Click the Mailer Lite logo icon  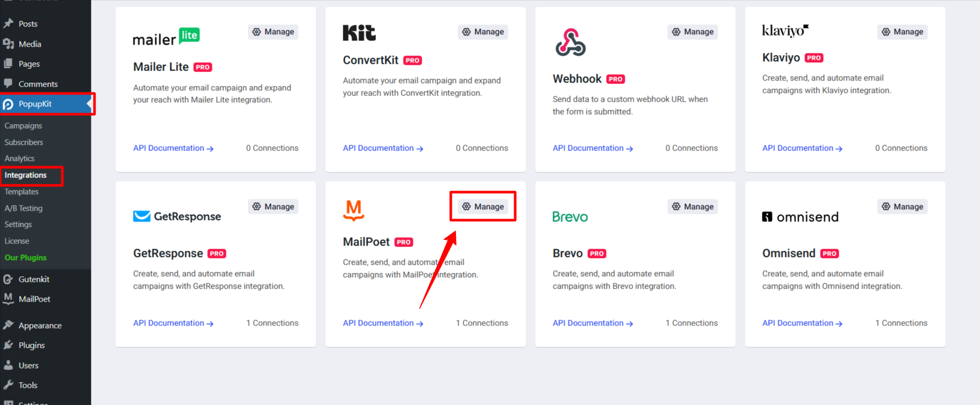pos(166,37)
